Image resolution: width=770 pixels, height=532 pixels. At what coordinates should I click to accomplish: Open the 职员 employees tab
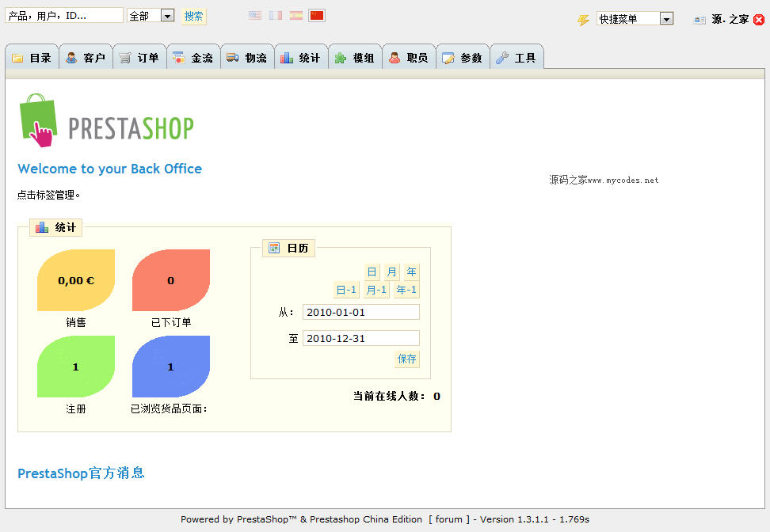tap(409, 58)
